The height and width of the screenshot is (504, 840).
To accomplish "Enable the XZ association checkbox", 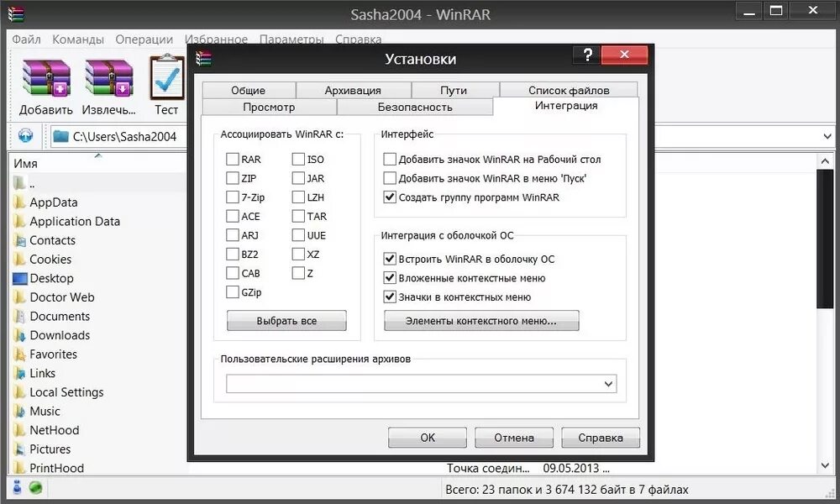I will tap(298, 254).
